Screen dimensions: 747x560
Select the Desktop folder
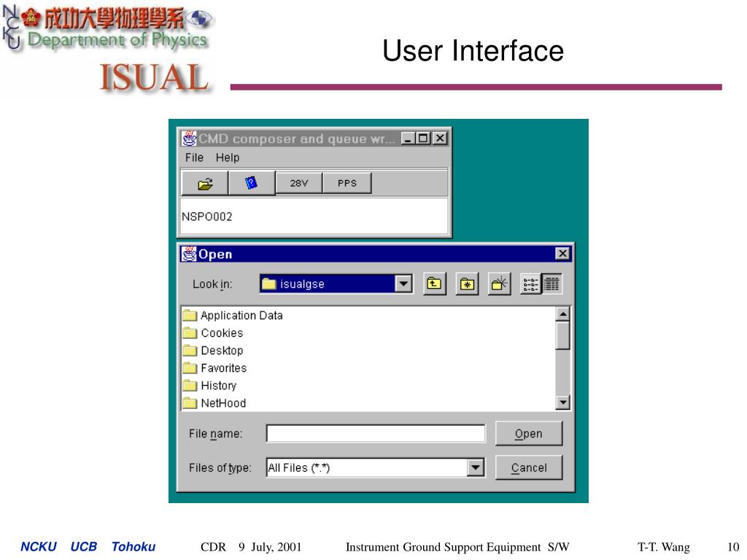(213, 351)
